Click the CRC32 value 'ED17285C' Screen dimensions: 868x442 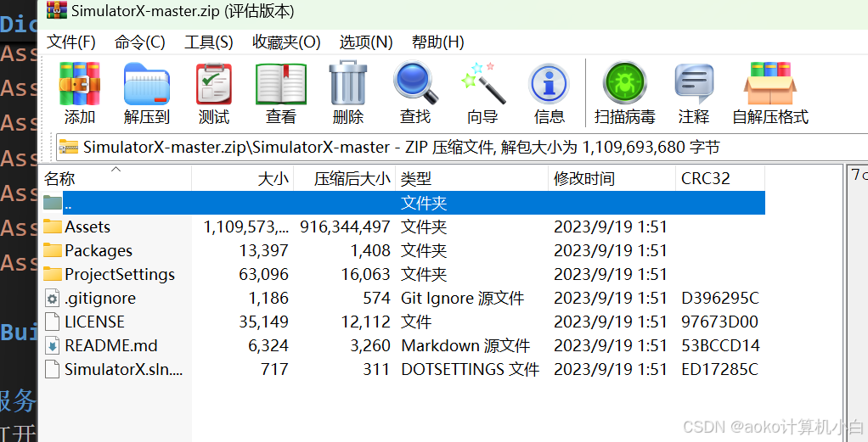719,370
